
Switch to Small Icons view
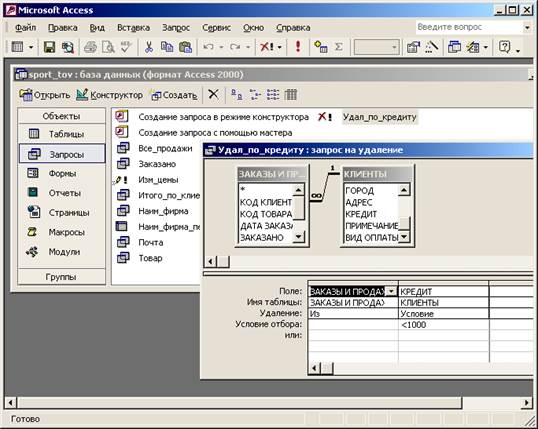coord(255,94)
